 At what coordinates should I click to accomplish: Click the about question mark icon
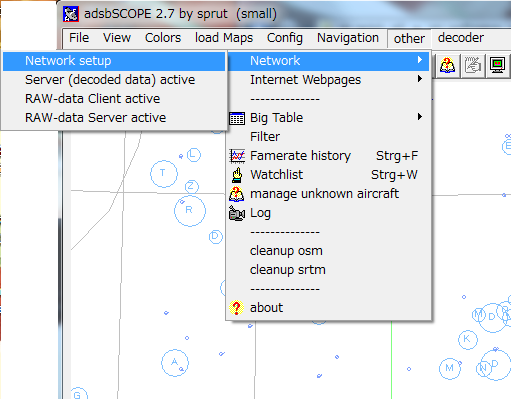(x=236, y=308)
